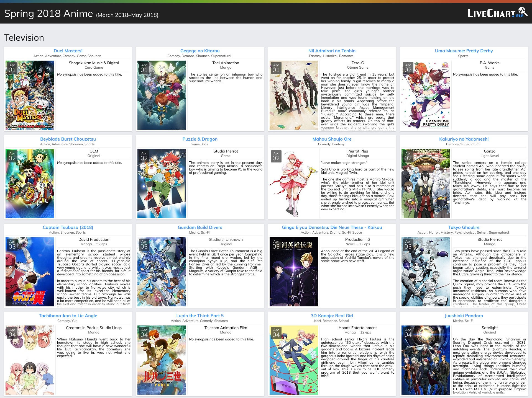532x398 pixels.
Task: Click the Beyblade Burst Chouzetsu poster
Action: pos(30,184)
